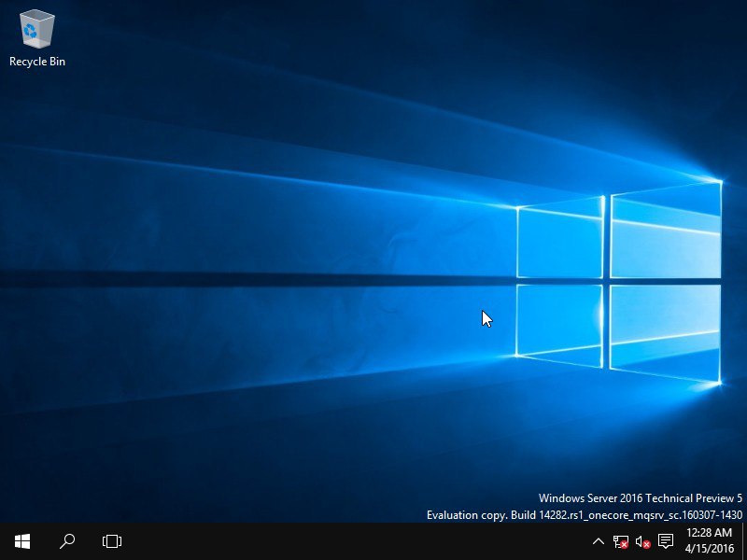Image resolution: width=747 pixels, height=560 pixels.
Task: Open the taskbar search magnifier
Action: point(67,541)
